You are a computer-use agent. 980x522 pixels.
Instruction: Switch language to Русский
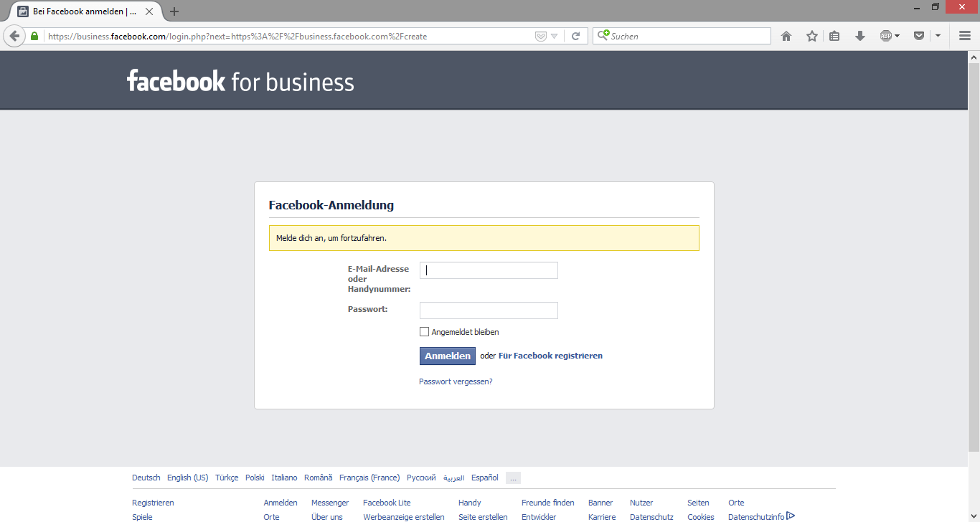[421, 478]
